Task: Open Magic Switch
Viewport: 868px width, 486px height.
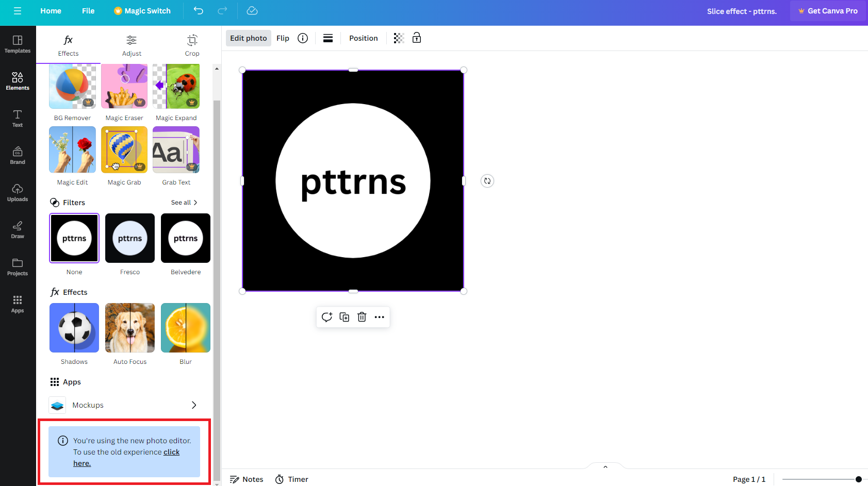Action: 142,11
